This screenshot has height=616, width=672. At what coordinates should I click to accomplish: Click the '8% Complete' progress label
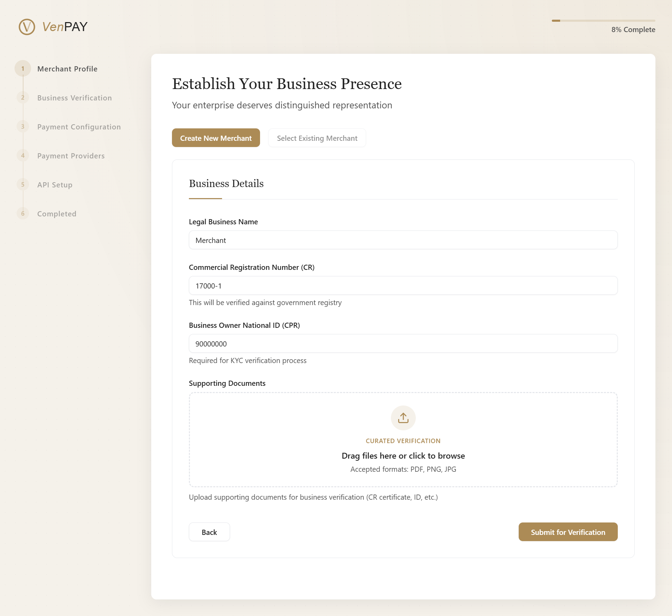[633, 30]
